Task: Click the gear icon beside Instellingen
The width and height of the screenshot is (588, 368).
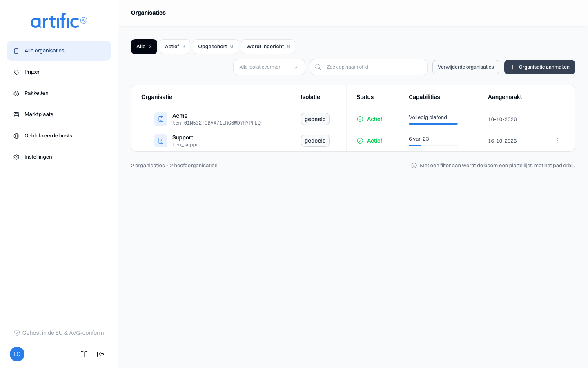Action: click(x=16, y=157)
